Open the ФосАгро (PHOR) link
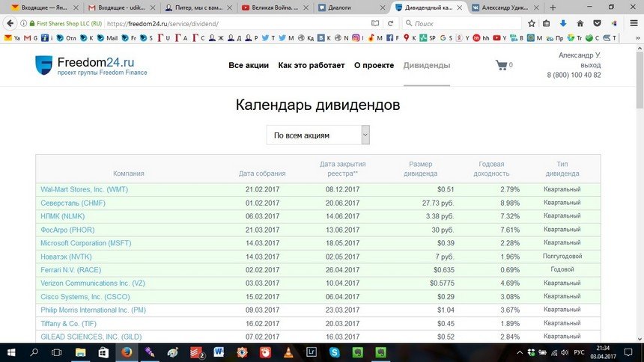 point(67,230)
